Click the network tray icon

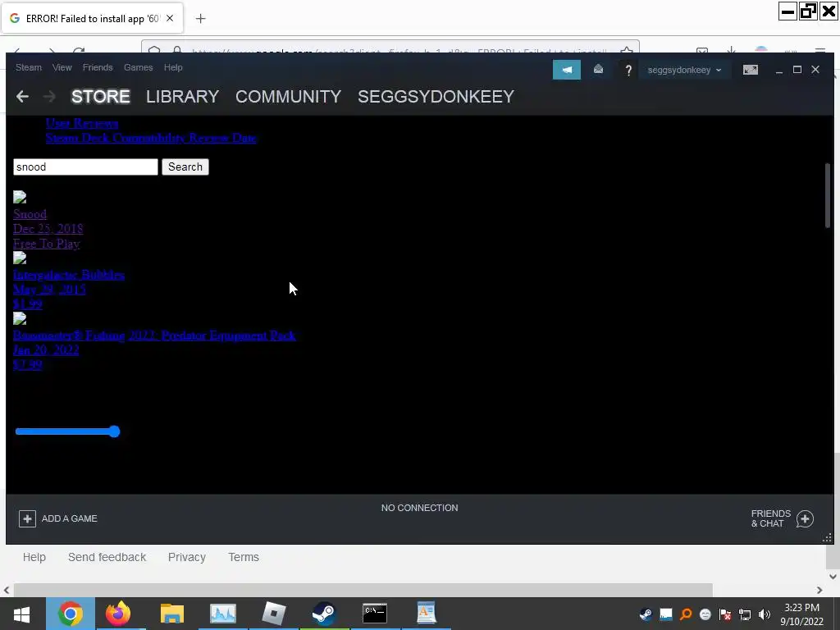click(745, 614)
